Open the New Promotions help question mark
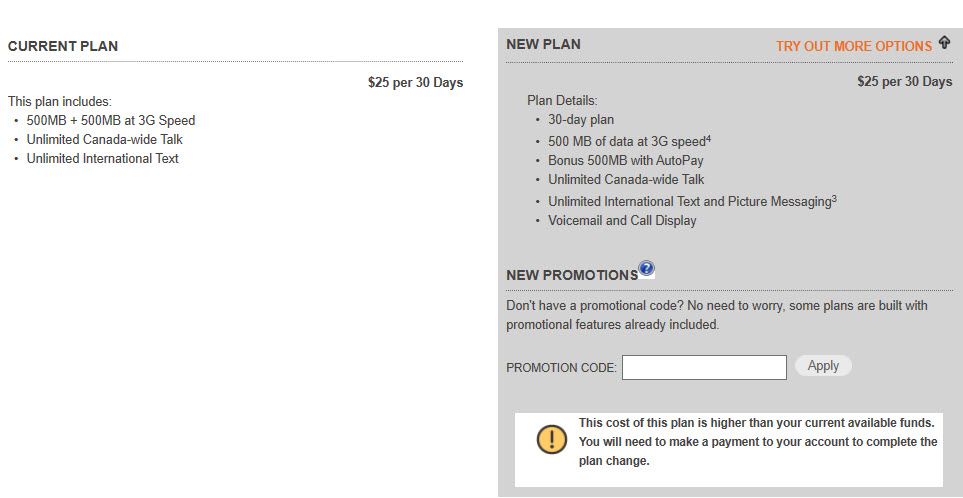Viewport: 963px width, 498px height. pos(647,268)
